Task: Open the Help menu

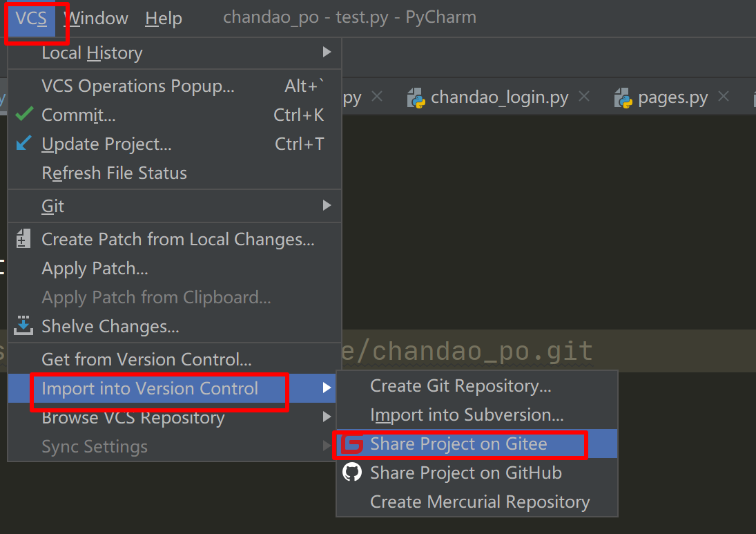Action: (164, 18)
